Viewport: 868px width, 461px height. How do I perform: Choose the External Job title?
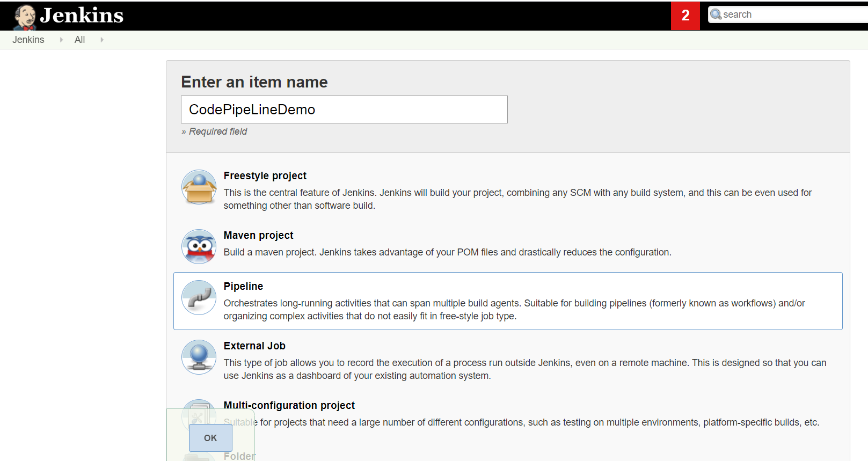tap(254, 346)
